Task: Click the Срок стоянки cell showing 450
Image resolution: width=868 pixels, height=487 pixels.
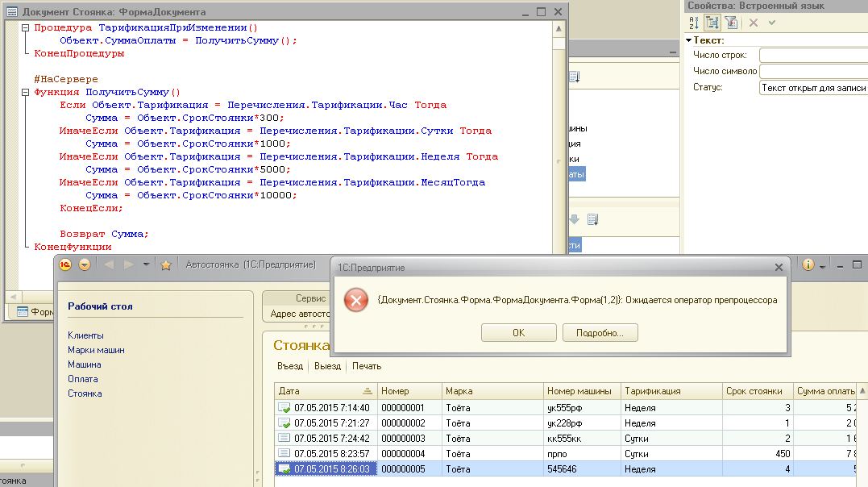Action: (x=758, y=454)
